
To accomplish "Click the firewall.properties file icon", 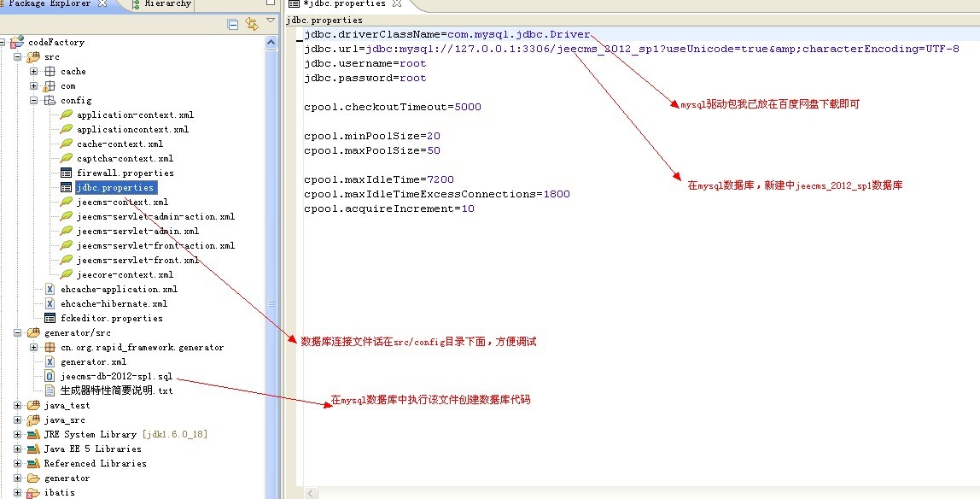I will point(66,173).
